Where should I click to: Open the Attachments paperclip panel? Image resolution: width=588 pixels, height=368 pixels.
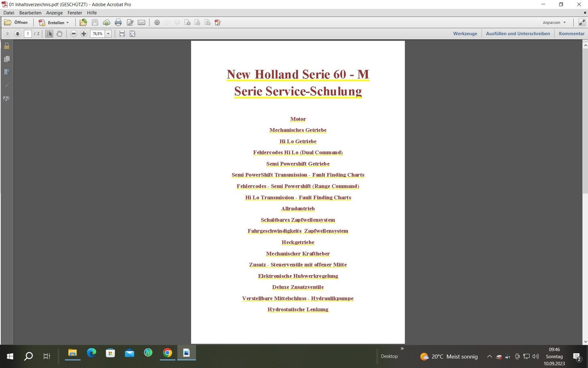pyautogui.click(x=7, y=86)
